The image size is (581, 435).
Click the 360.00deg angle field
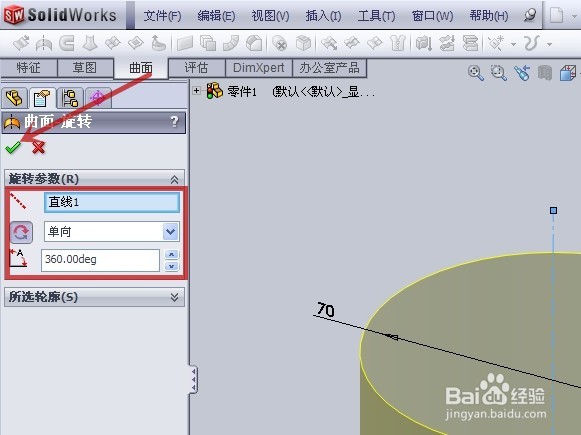click(x=100, y=260)
